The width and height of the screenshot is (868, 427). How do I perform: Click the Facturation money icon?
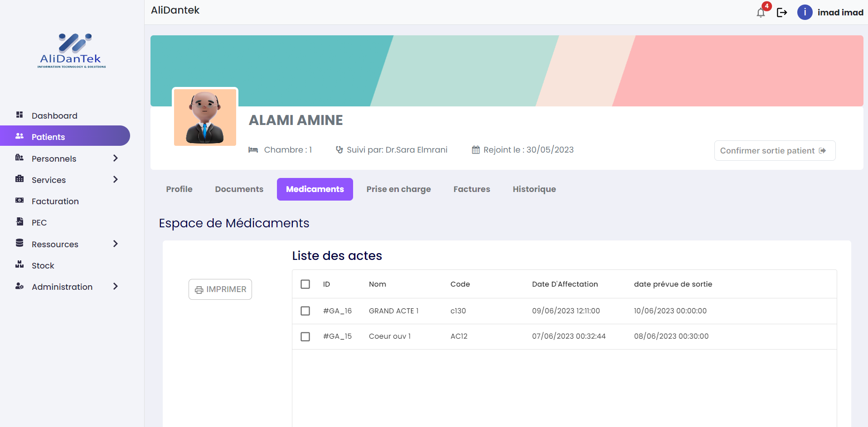pos(19,201)
